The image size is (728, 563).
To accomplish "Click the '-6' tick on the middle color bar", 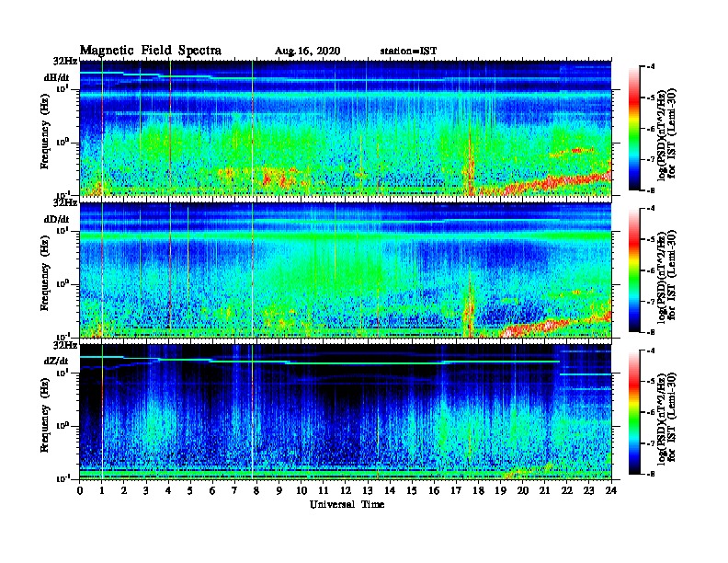I will coord(652,270).
